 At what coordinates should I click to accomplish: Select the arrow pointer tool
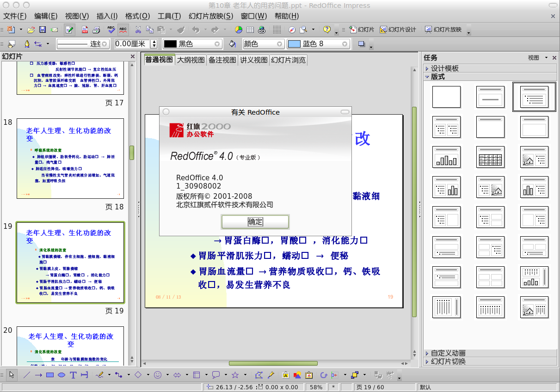(x=12, y=375)
